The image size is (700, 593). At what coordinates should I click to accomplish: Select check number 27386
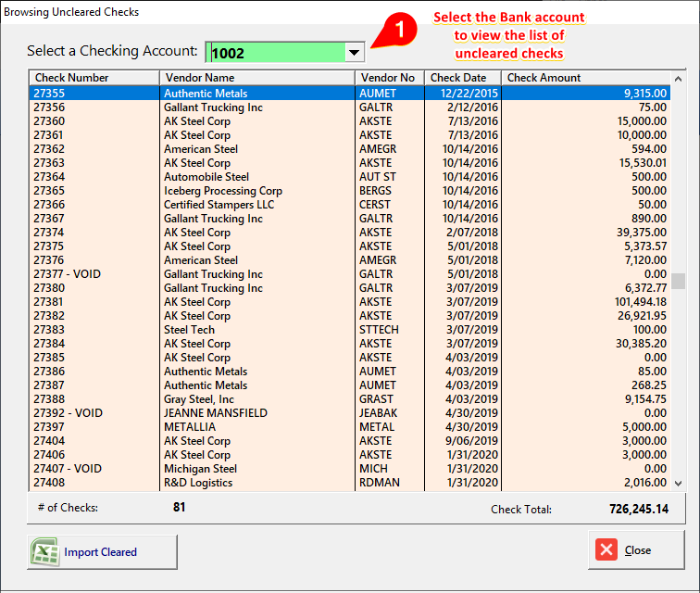click(49, 371)
